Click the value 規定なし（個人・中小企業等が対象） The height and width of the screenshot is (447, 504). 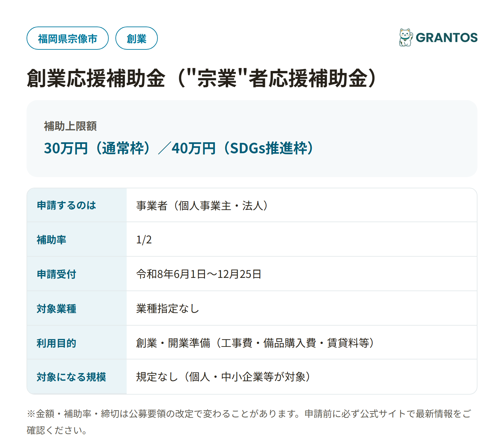point(223,377)
